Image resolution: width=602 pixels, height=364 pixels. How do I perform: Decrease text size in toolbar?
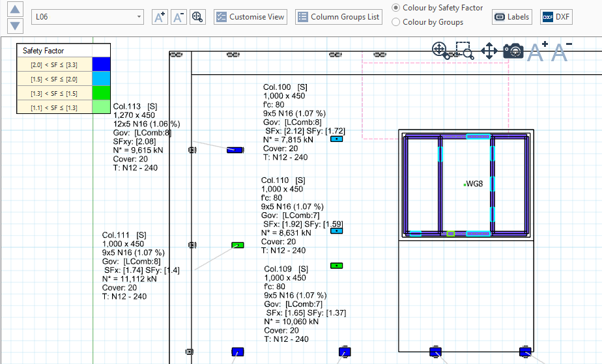[x=179, y=18]
